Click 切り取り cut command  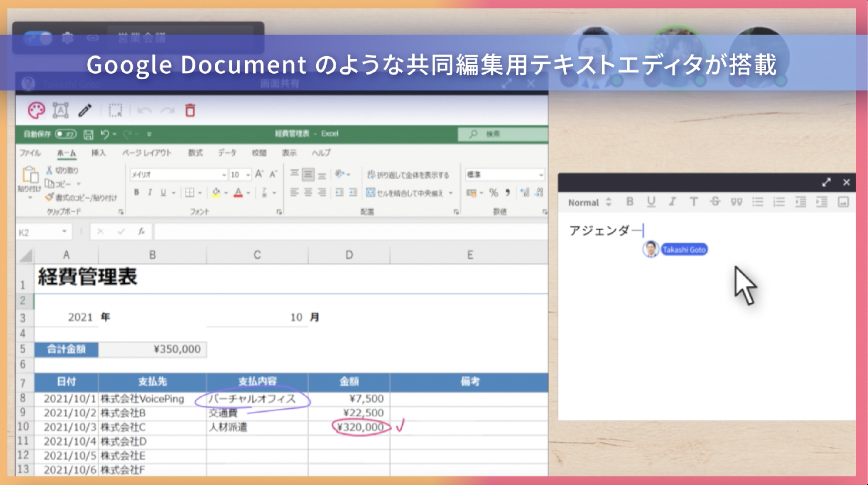point(63,170)
